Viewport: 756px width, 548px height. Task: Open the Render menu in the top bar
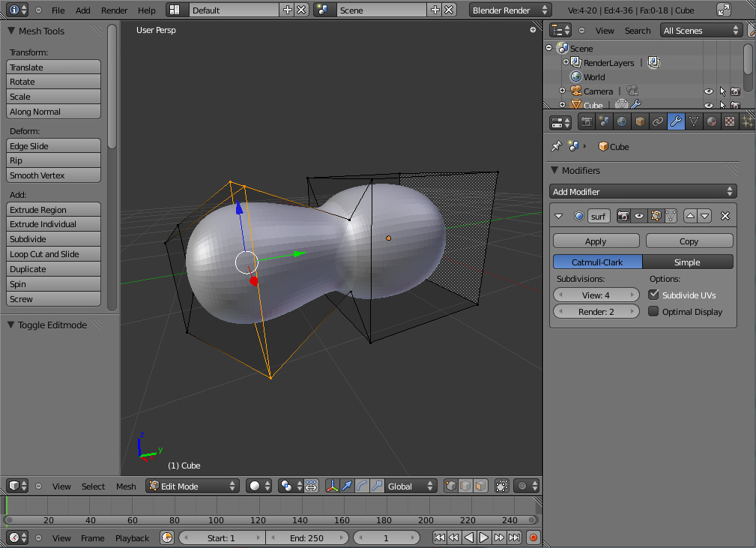(x=114, y=10)
